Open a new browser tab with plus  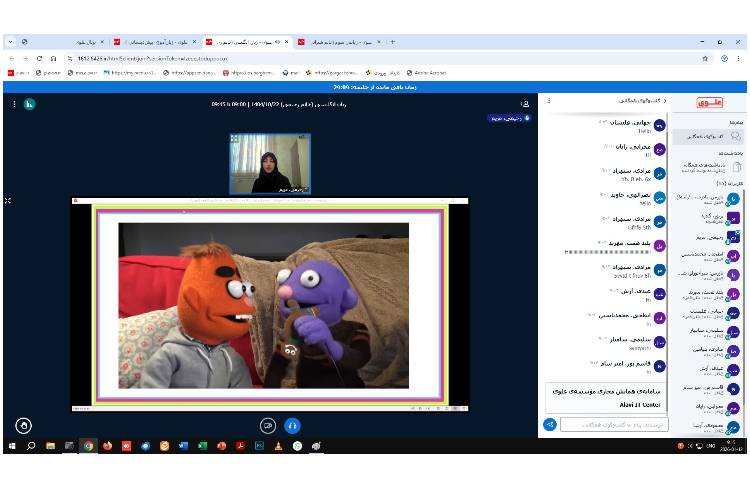(x=392, y=42)
